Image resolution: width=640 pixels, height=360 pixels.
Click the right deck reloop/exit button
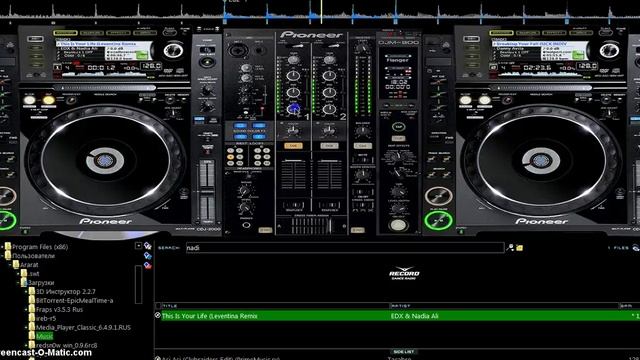[507, 100]
